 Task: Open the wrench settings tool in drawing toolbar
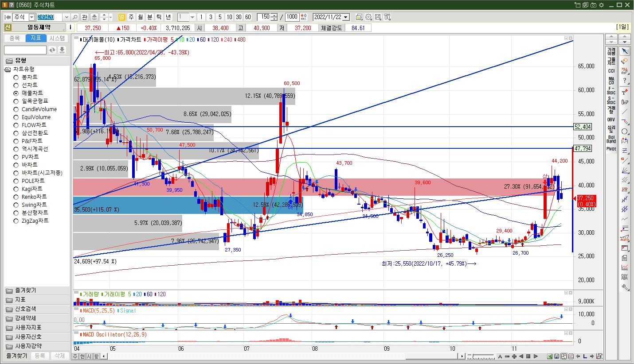coord(625,287)
